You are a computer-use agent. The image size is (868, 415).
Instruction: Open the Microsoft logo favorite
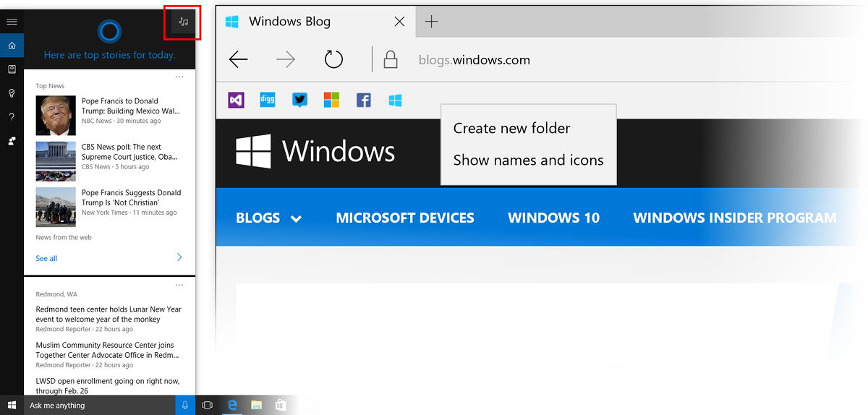331,100
